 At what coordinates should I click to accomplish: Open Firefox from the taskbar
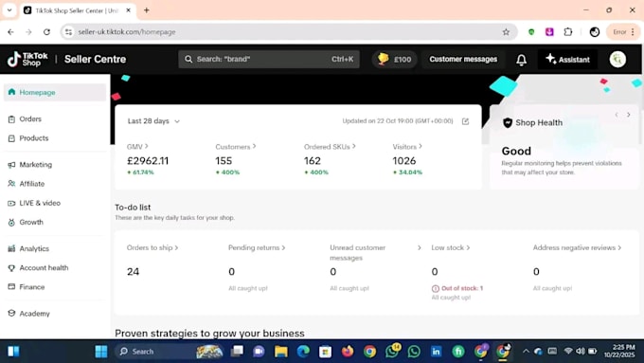tap(348, 352)
